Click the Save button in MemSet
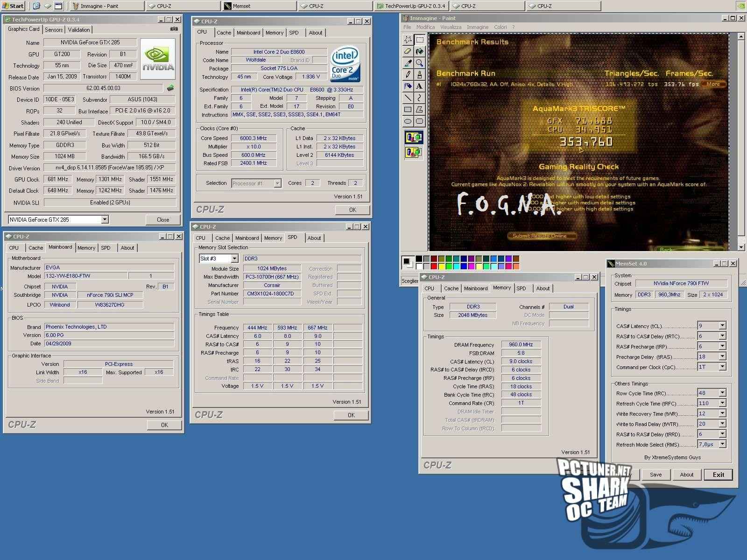The width and height of the screenshot is (747, 560). (x=655, y=475)
